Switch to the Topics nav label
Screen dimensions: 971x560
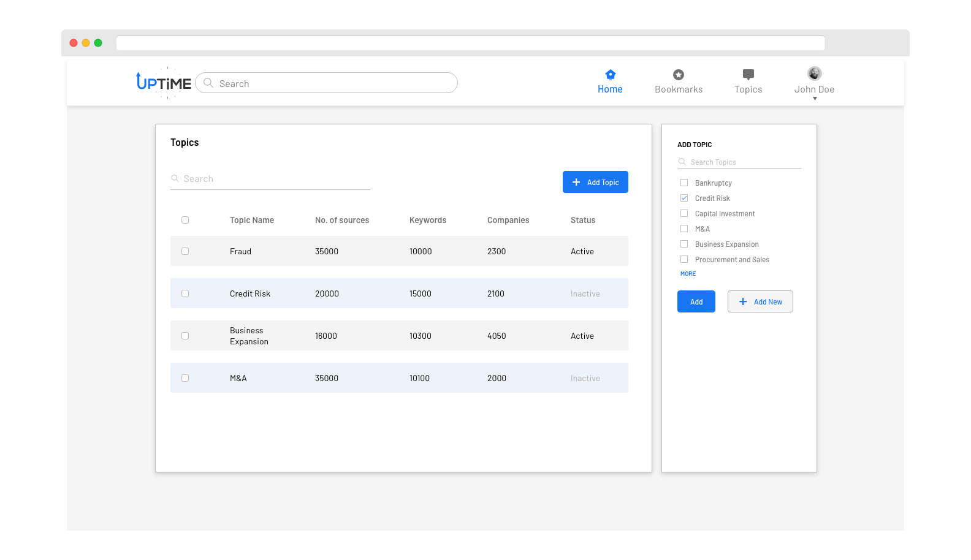[x=748, y=89]
